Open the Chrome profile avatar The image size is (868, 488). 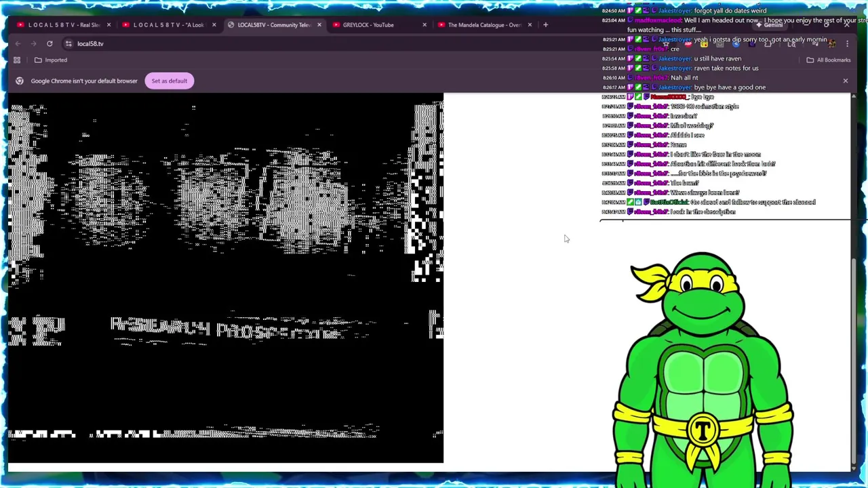coord(831,43)
